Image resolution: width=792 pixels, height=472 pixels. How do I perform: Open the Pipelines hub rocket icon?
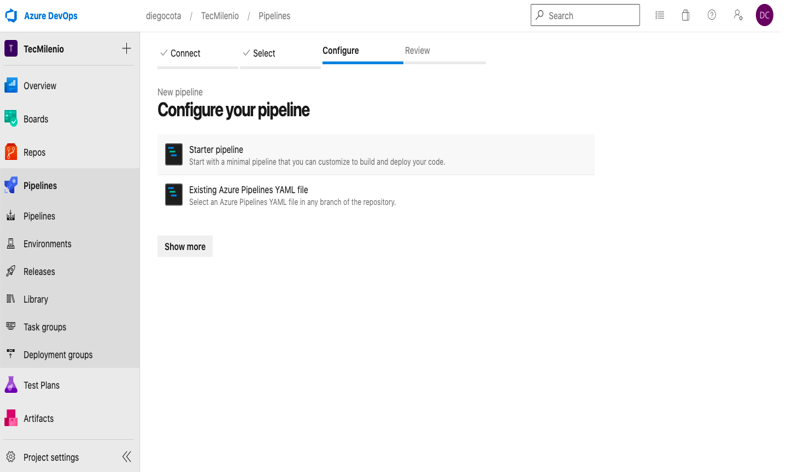click(11, 185)
